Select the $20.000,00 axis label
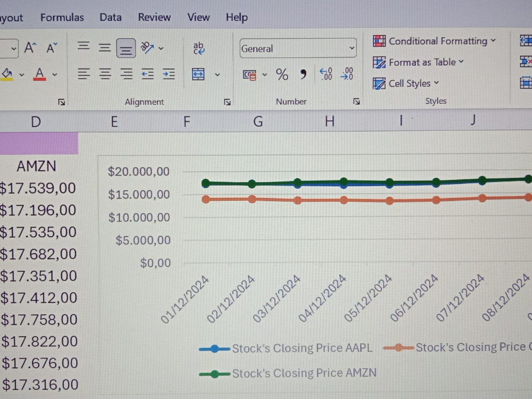Viewport: 532px width, 399px height. coord(138,171)
